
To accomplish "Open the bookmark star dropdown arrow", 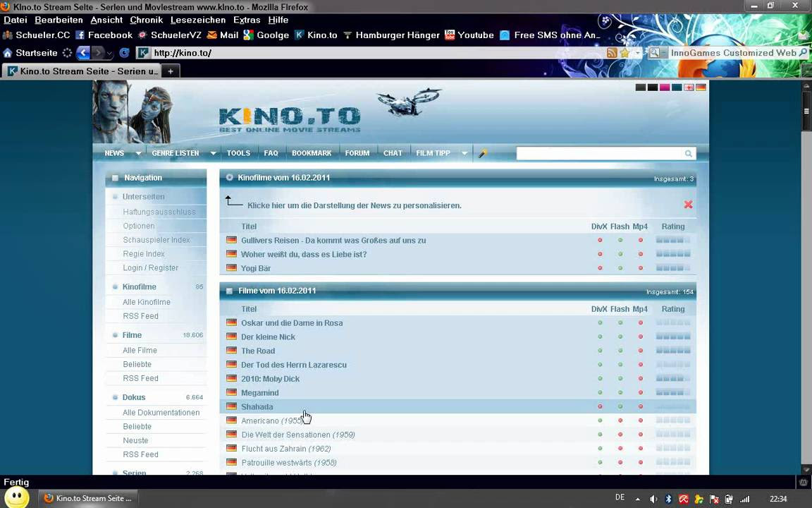I will (637, 53).
